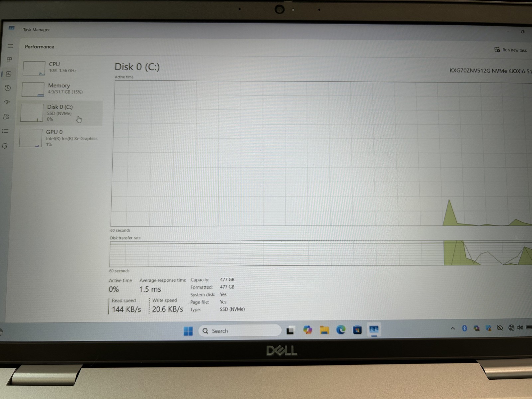Click the Task Manager taskbar icon
Image resolution: width=532 pixels, height=399 pixels.
pyautogui.click(x=374, y=330)
